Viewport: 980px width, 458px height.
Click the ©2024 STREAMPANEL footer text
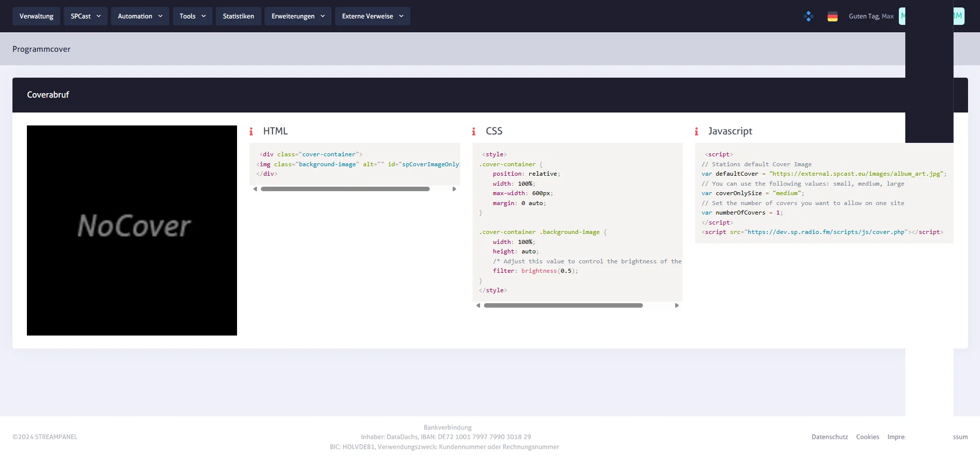pyautogui.click(x=45, y=437)
